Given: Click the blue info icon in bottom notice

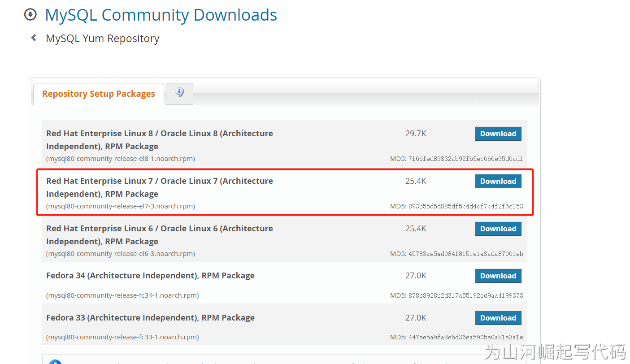Looking at the screenshot, I should coord(55,361).
